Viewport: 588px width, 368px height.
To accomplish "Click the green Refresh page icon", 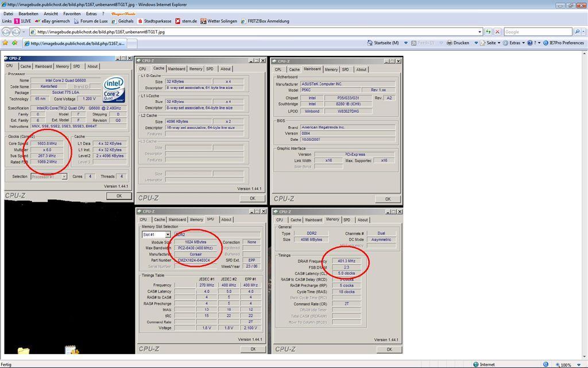I will click(x=488, y=32).
